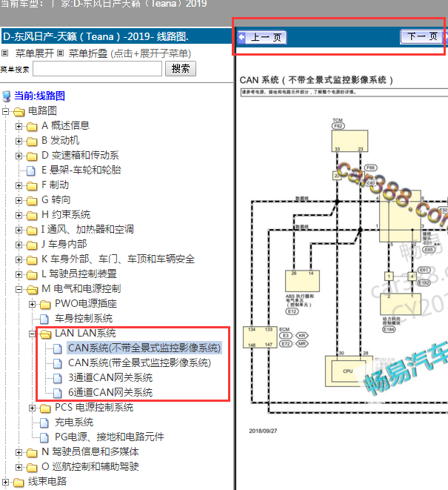Open CAN系统(不带全景式监控影像系统) diagram

point(144,348)
